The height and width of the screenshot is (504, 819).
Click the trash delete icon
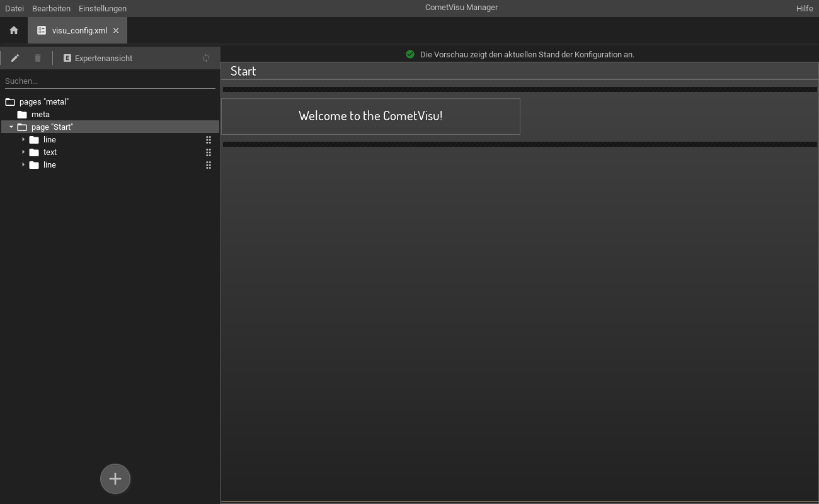(38, 58)
